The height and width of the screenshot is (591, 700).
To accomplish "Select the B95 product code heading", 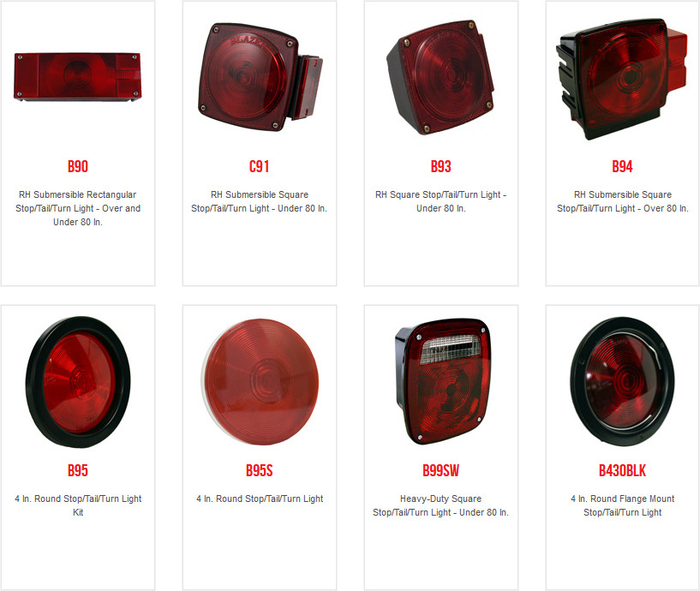I will click(x=78, y=470).
